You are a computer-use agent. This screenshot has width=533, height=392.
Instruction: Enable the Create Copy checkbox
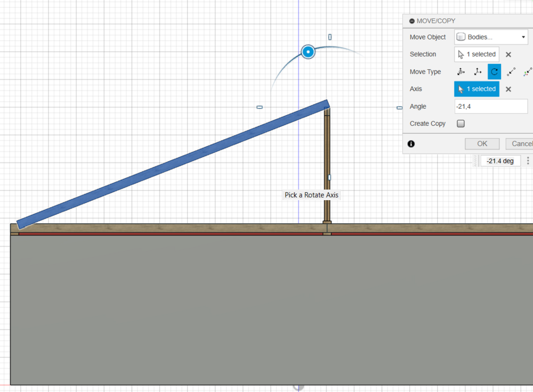coord(461,124)
